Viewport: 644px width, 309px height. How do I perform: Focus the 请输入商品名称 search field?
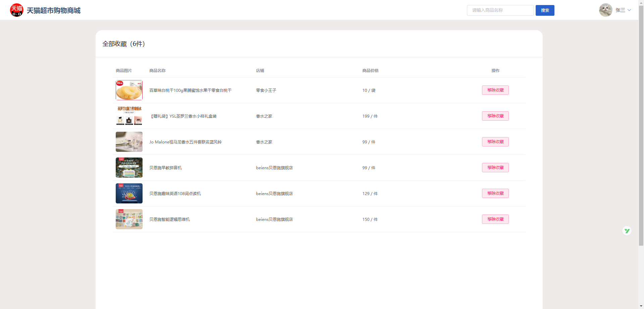(x=500, y=10)
